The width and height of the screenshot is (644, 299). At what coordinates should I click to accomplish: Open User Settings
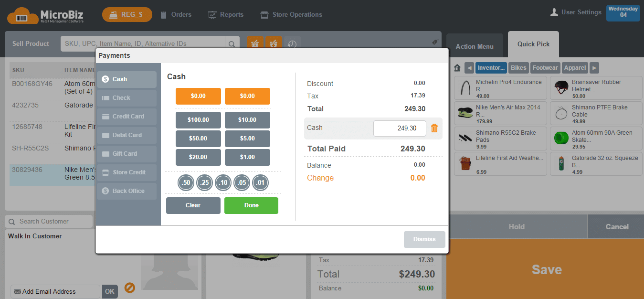tap(576, 12)
